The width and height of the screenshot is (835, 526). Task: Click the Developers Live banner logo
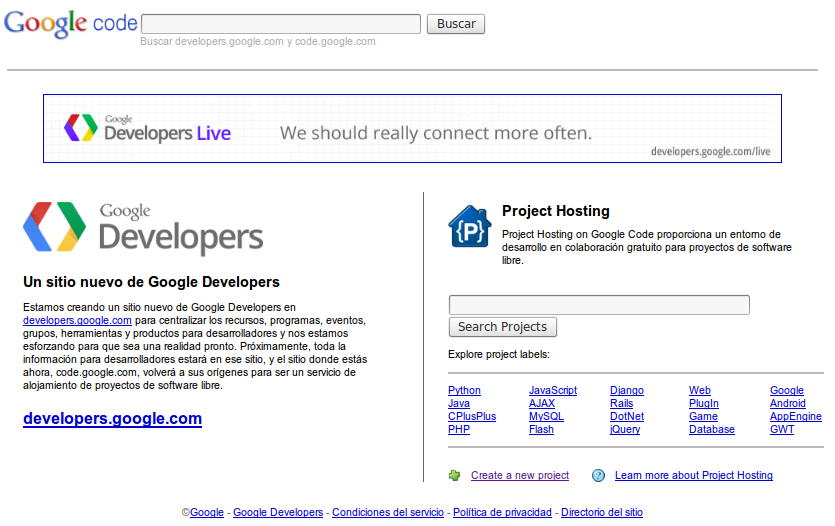pos(148,128)
